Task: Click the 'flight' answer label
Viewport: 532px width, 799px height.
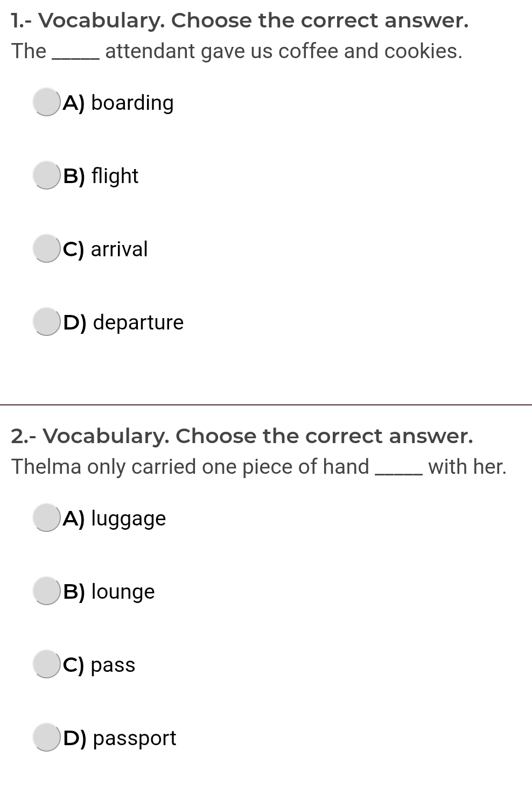Action: (x=101, y=176)
